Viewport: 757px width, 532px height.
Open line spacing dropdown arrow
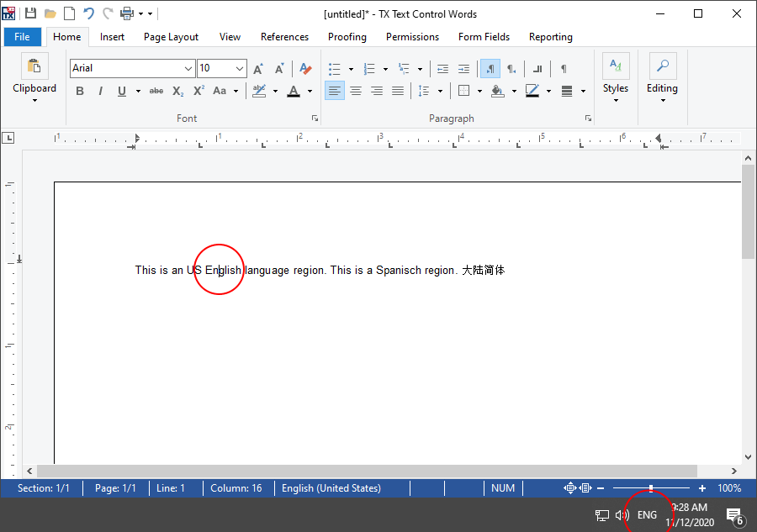(x=440, y=91)
